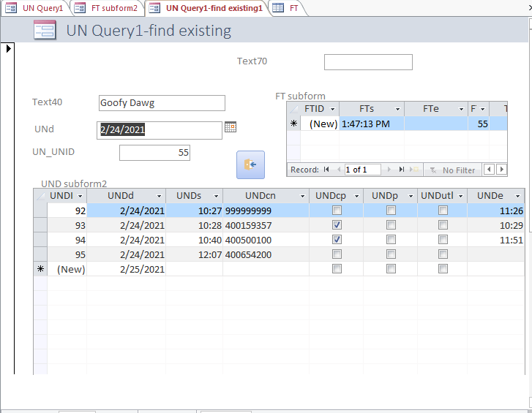Open FTe column filter dropdown

pyautogui.click(x=461, y=109)
